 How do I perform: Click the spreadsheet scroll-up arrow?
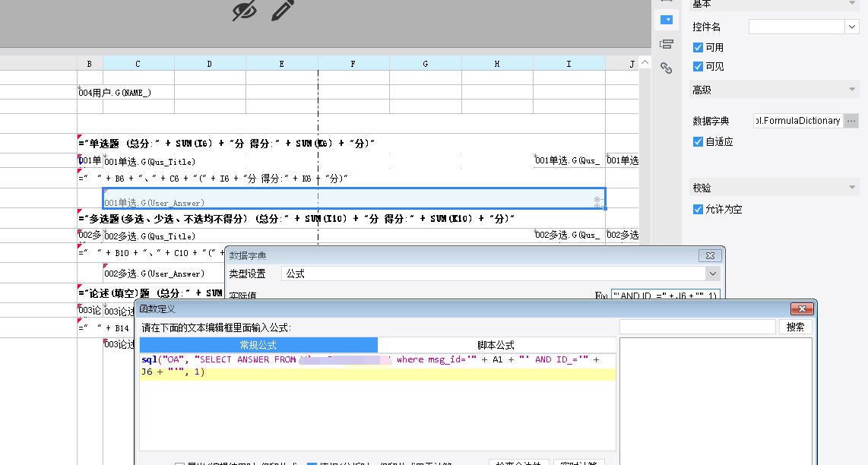pyautogui.click(x=645, y=62)
